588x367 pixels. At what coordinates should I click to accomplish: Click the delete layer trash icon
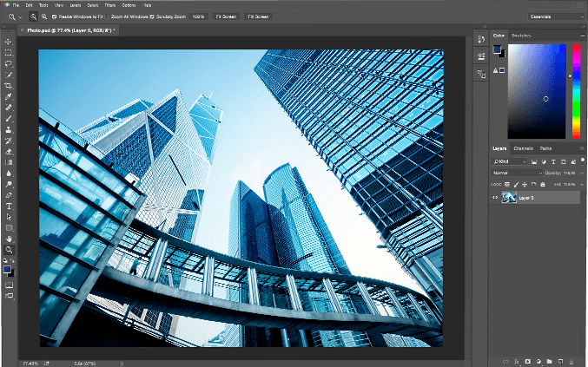572,360
